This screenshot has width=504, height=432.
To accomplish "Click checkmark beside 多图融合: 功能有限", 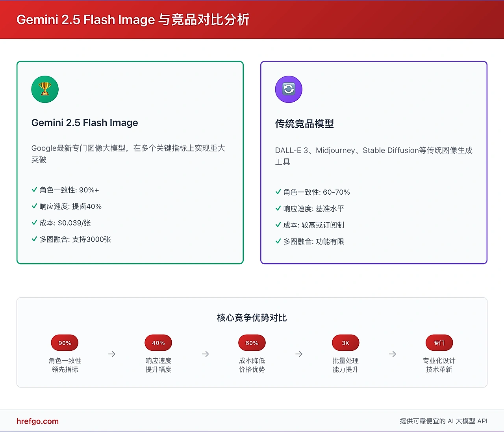I will [x=278, y=241].
